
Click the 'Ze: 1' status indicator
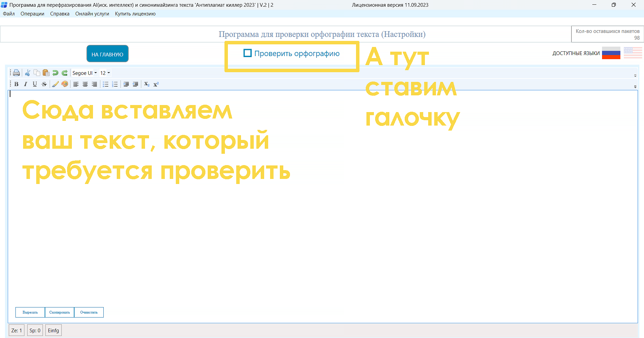click(16, 331)
